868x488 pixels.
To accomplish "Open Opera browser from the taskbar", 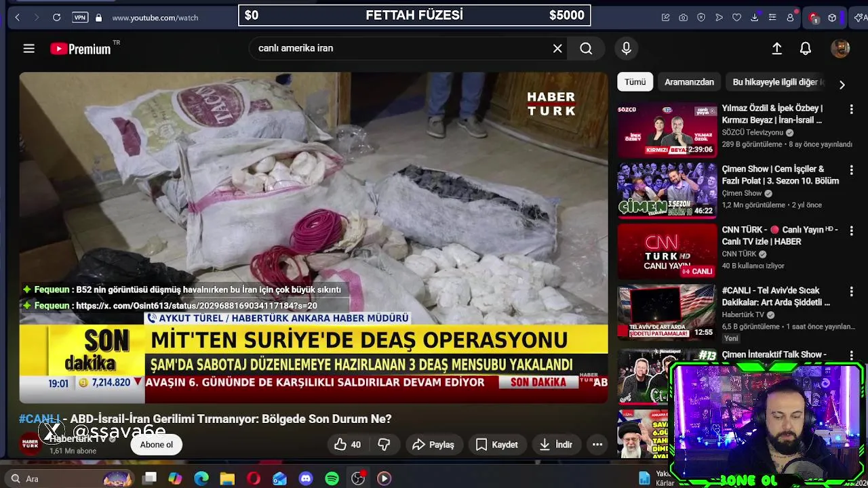I will (x=254, y=479).
